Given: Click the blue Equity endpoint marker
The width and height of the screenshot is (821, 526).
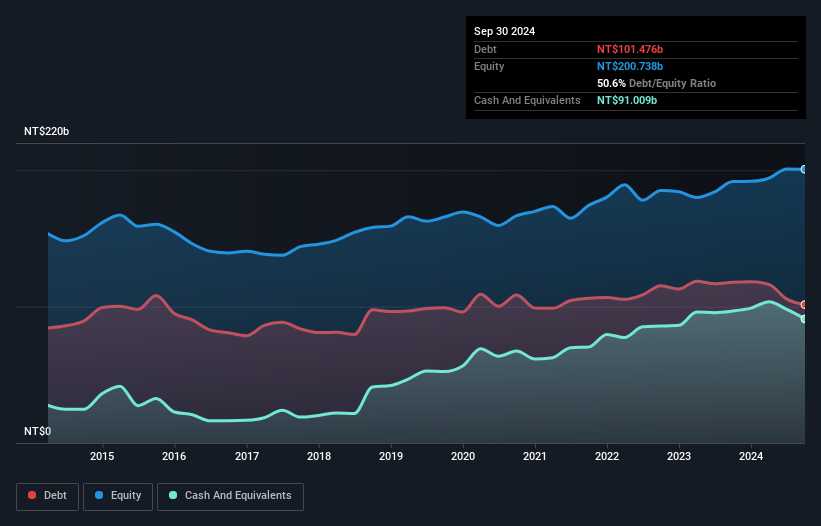Looking at the screenshot, I should [x=804, y=170].
